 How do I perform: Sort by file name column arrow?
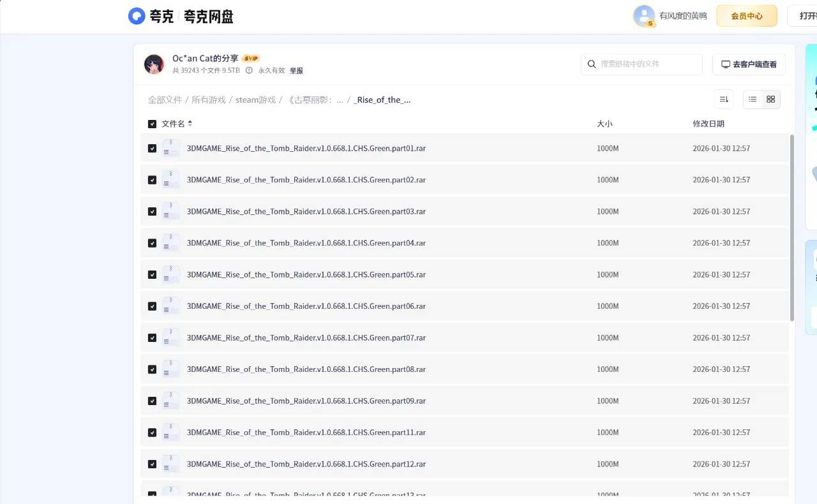click(x=190, y=124)
